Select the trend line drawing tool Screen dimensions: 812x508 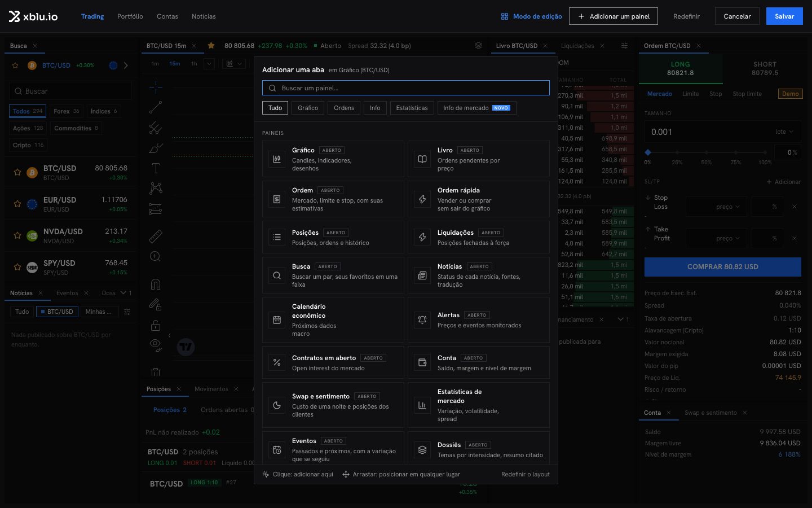[x=156, y=107]
